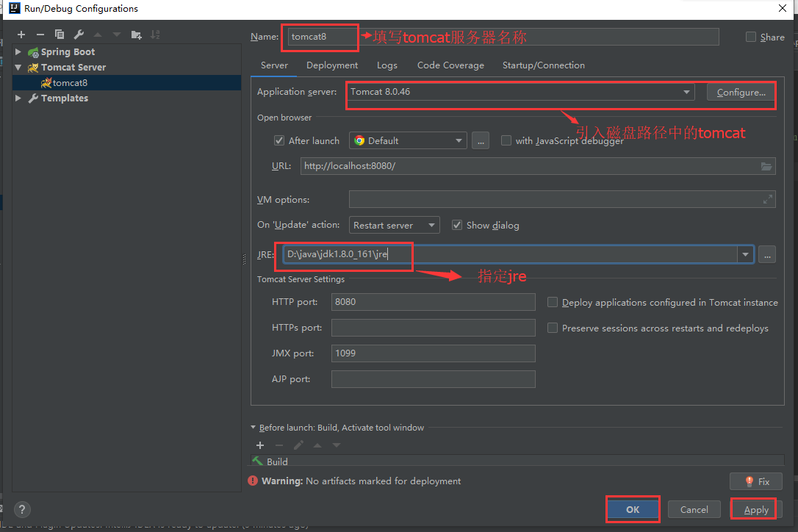Click the JRE browse ellipsis button
The image size is (798, 532).
click(x=767, y=254)
